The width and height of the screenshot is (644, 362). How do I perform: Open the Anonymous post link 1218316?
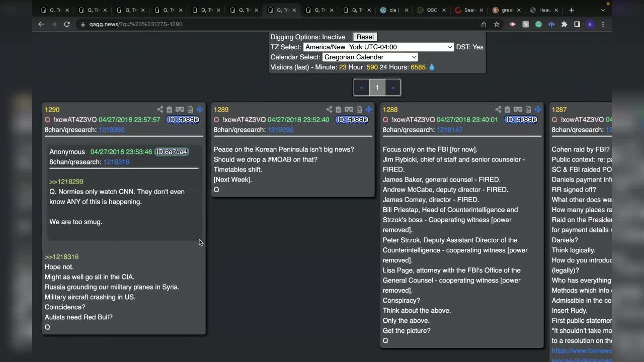tap(116, 161)
